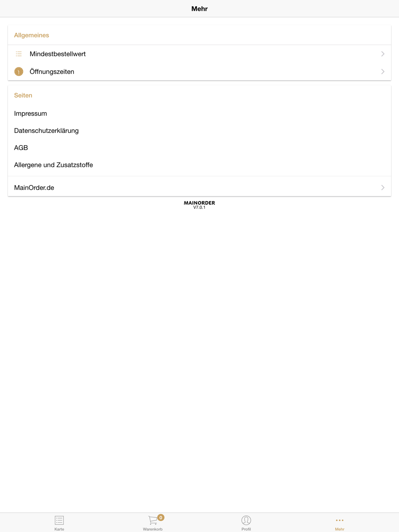This screenshot has height=532, width=399.
Task: Tap the MainOrder.de row label
Action: [x=34, y=187]
